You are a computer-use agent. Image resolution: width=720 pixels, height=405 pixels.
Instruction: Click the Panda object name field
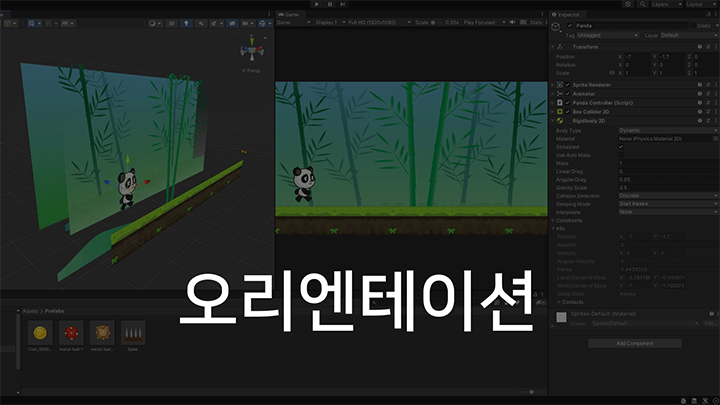click(632, 26)
